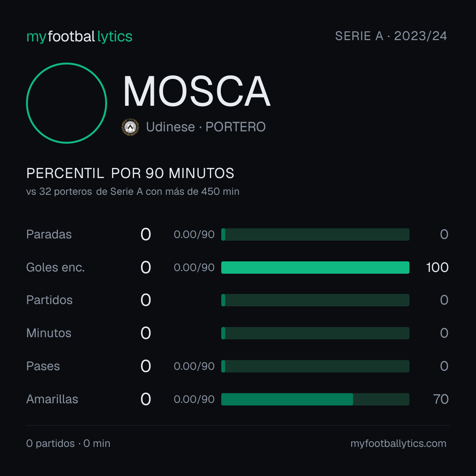Click the 0 partidos · 0 min footer text

coord(68,443)
